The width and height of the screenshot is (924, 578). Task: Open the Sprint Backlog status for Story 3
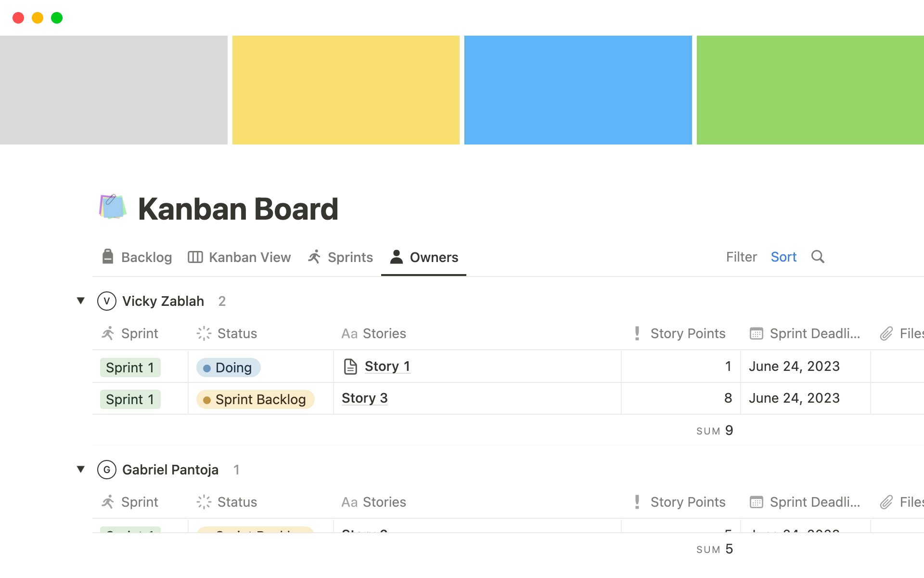coord(255,399)
